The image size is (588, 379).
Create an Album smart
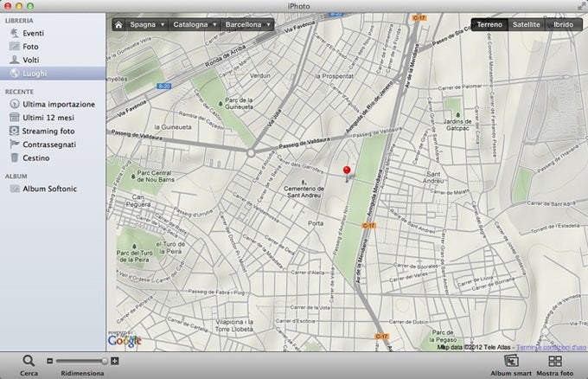click(511, 365)
